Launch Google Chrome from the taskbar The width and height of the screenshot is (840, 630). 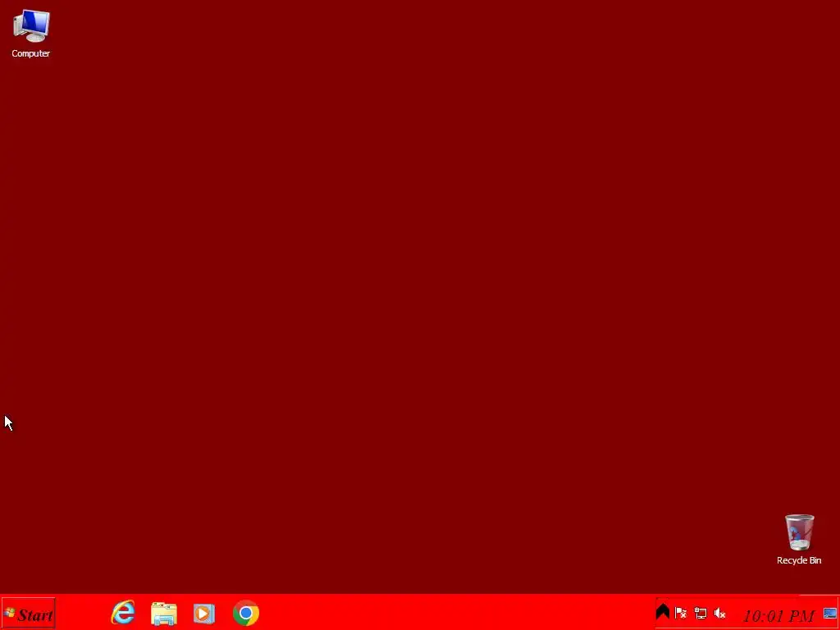tap(246, 614)
